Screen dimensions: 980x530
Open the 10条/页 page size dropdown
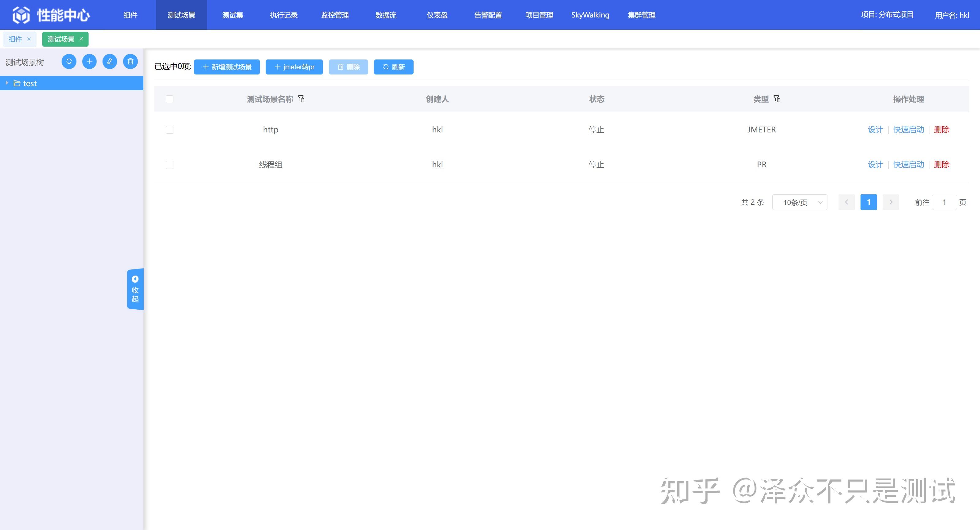(800, 202)
